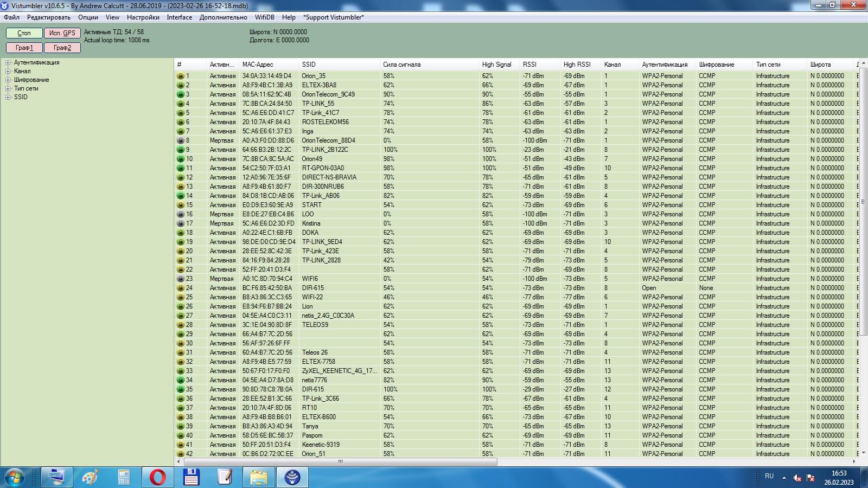Click the green signal icon in row 9
The image size is (868, 488).
[181, 150]
